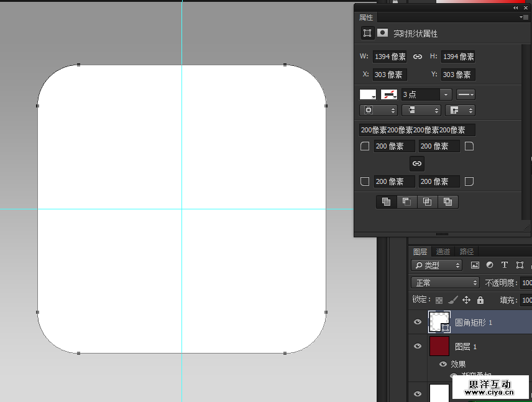Viewport: 532px width, 402px height.
Task: Open the 正常 blend mode dropdown
Action: 445,283
